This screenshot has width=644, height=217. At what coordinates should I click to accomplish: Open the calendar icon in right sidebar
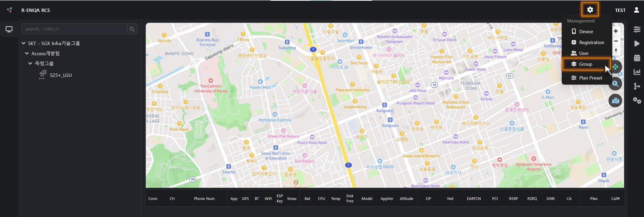click(x=637, y=58)
